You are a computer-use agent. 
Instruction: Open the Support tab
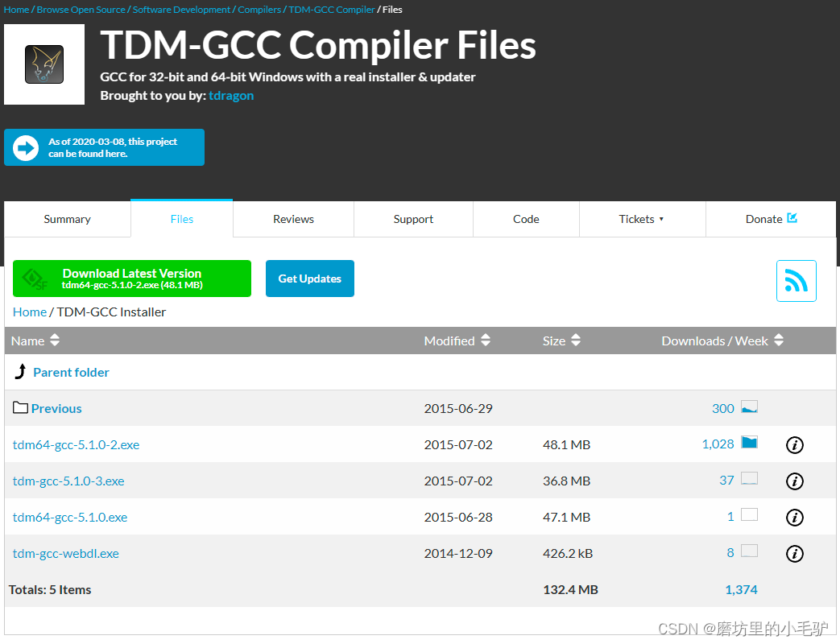[413, 219]
